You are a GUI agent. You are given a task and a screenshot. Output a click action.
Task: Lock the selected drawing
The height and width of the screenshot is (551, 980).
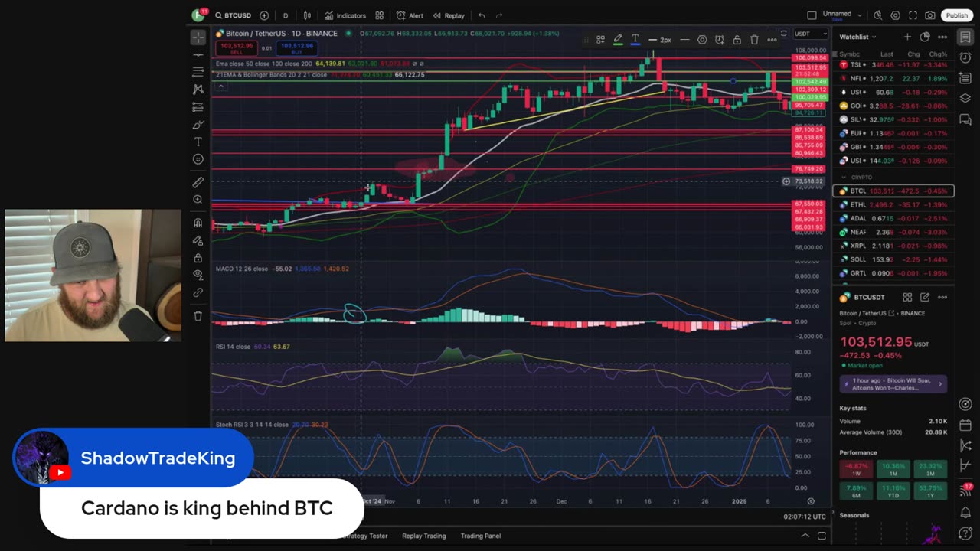pyautogui.click(x=737, y=40)
